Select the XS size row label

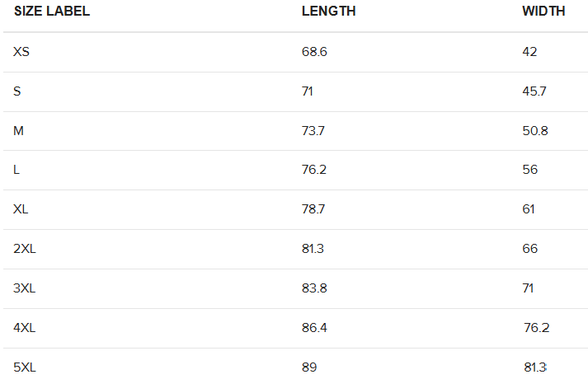click(21, 52)
